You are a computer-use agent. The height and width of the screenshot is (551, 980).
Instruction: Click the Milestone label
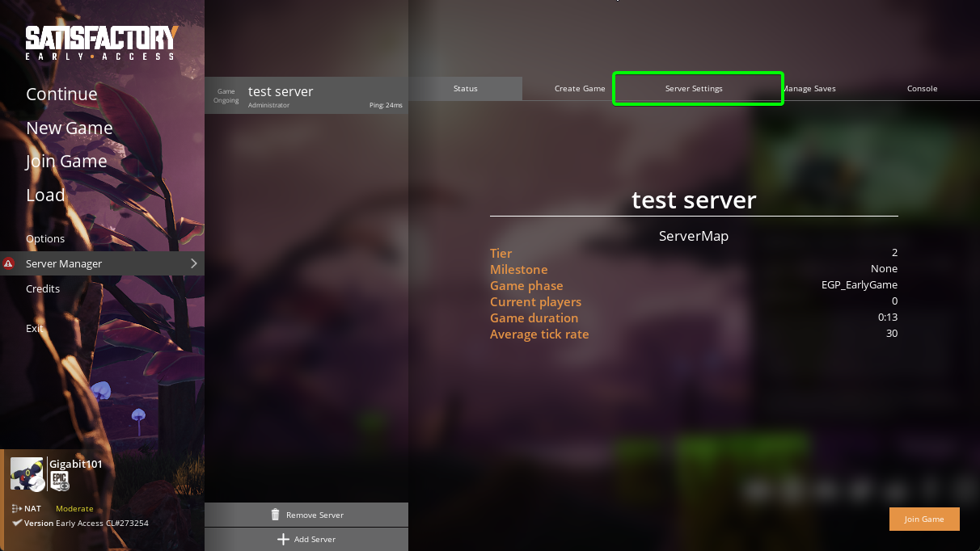[x=519, y=269]
